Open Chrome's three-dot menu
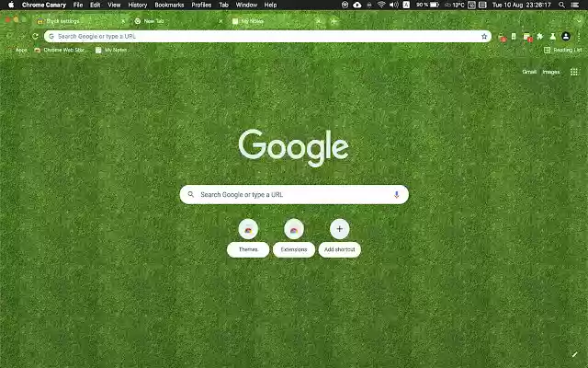The image size is (588, 368). [579, 37]
